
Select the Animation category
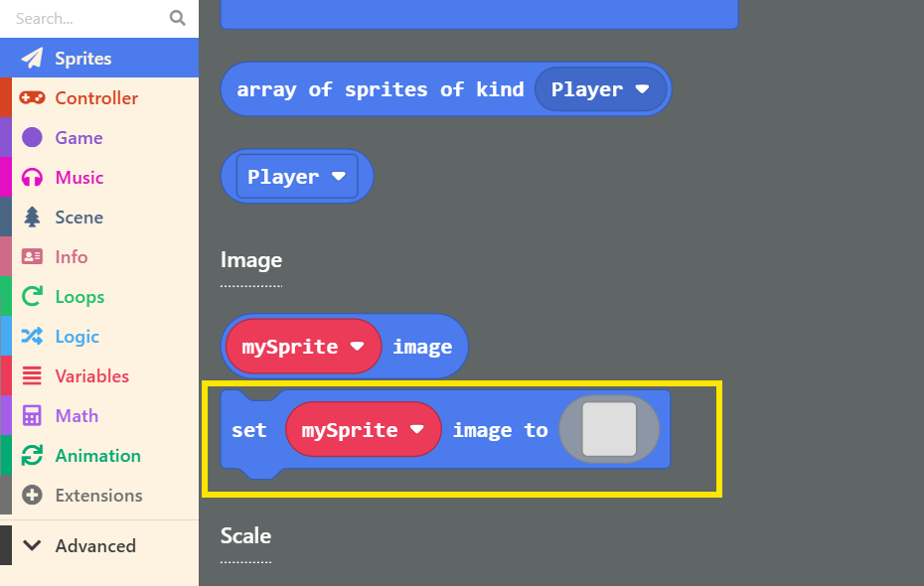click(97, 456)
